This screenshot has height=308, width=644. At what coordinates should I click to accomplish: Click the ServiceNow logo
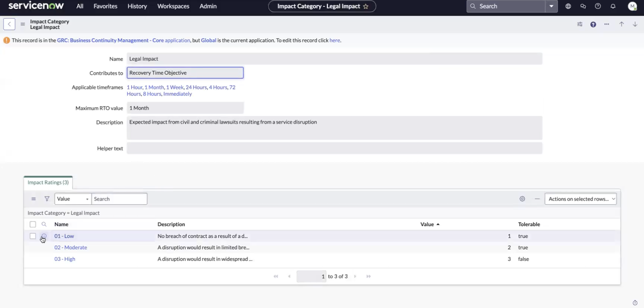click(x=36, y=6)
